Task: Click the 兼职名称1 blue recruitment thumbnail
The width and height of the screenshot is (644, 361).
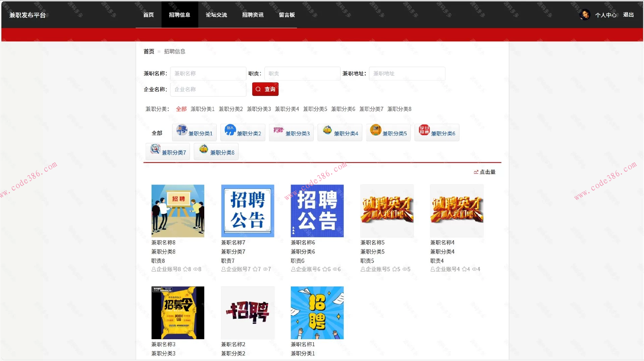Action: 317,312
